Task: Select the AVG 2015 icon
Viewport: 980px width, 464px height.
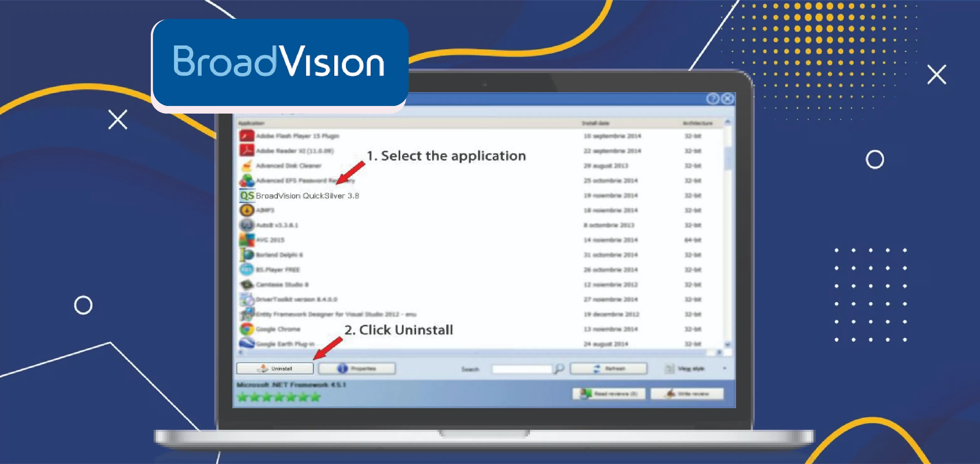Action: tap(246, 240)
